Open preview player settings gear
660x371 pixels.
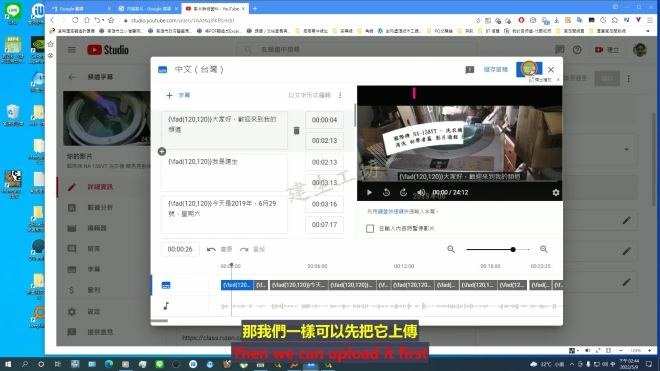click(x=556, y=192)
